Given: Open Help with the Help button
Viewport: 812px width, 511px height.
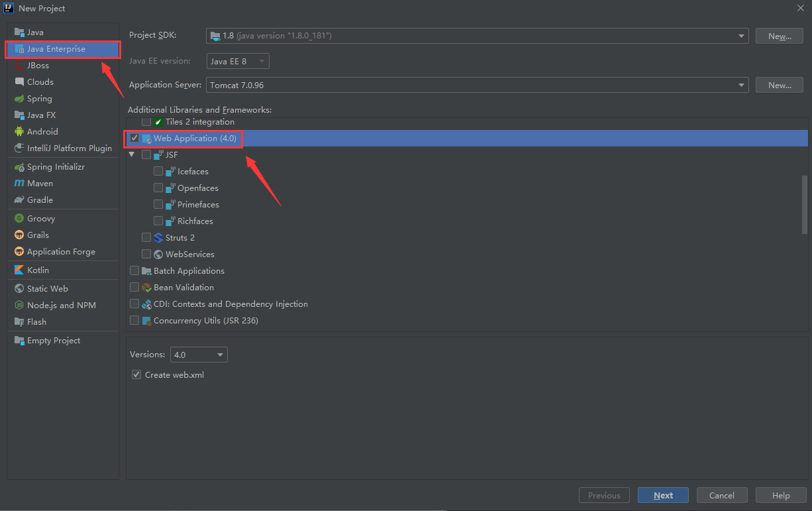Looking at the screenshot, I should click(x=781, y=495).
